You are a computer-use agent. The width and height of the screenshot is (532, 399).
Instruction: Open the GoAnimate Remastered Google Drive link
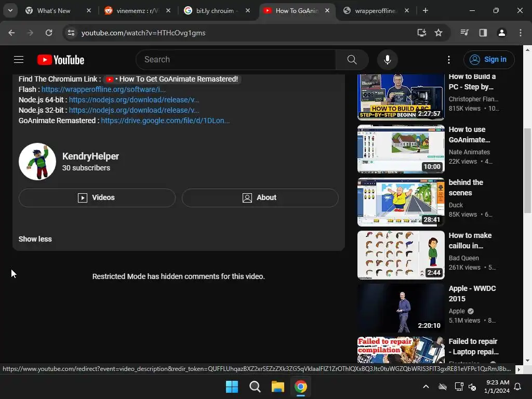(165, 121)
